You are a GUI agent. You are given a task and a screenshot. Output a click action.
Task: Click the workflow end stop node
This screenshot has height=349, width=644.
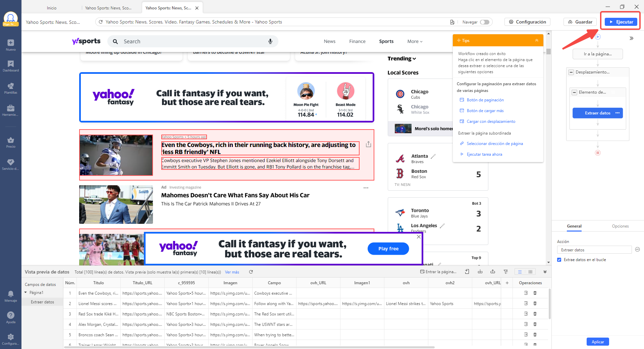coord(598,153)
